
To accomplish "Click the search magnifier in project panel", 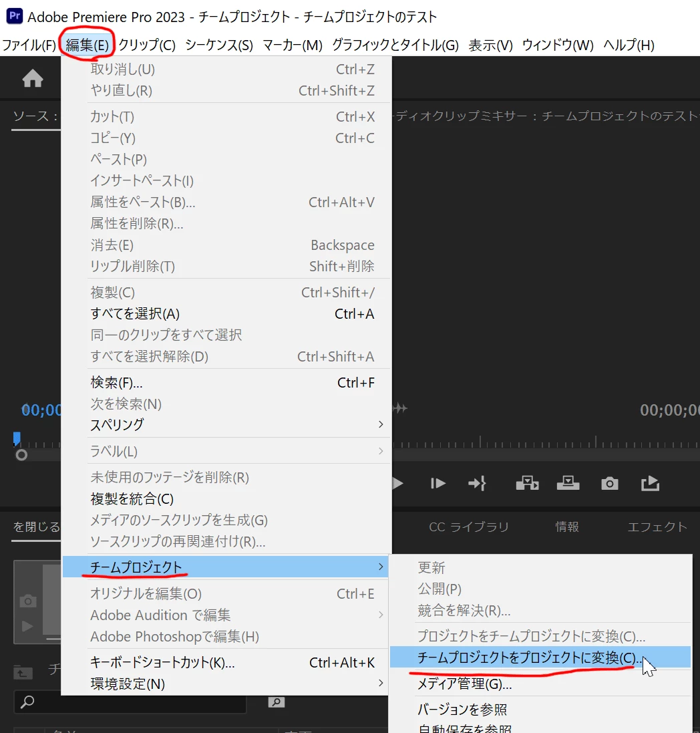I will 27,701.
